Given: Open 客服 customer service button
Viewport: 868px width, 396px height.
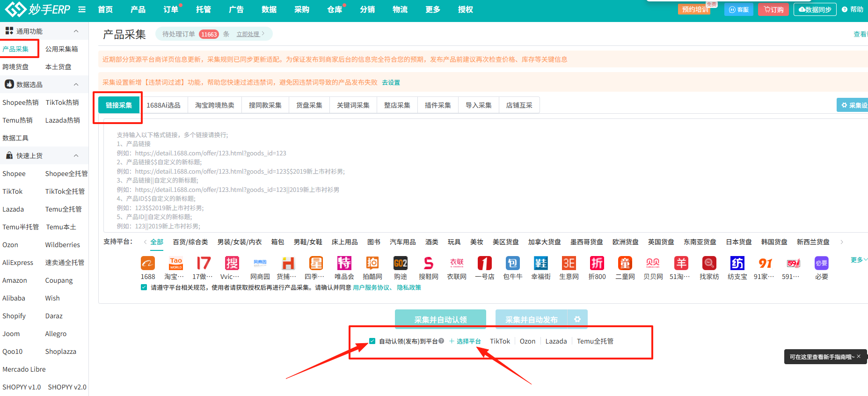Looking at the screenshot, I should click(x=739, y=9).
